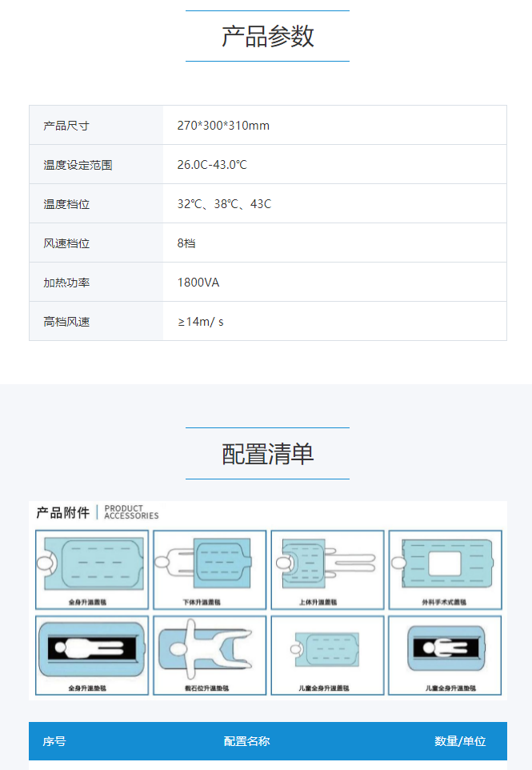Click the 外科手术式盖毯 accessory image

[x=445, y=569]
